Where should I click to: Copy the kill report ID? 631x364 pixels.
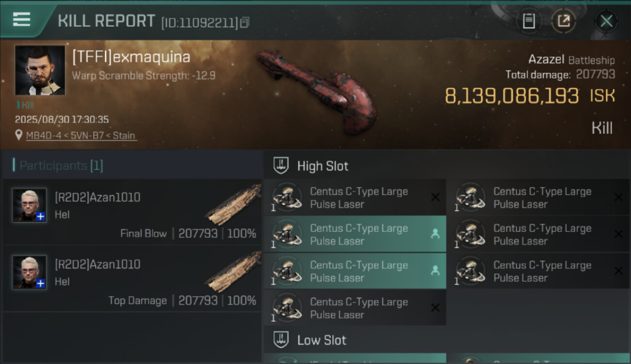coord(245,22)
